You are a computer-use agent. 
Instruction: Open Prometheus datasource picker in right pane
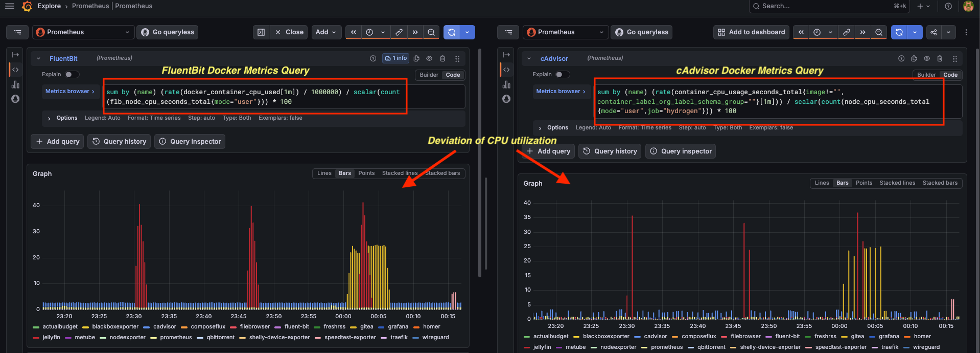(x=566, y=32)
